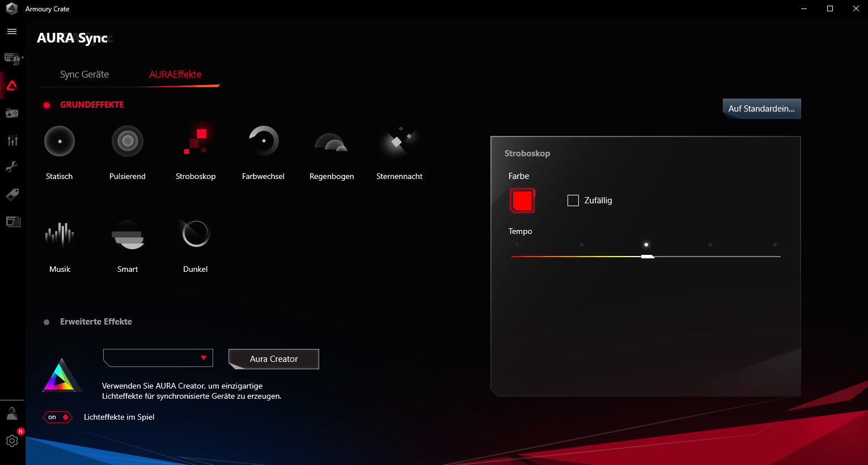Screen dimensions: 868x465
Task: Choose the Smart lighting effect
Action: [128, 234]
